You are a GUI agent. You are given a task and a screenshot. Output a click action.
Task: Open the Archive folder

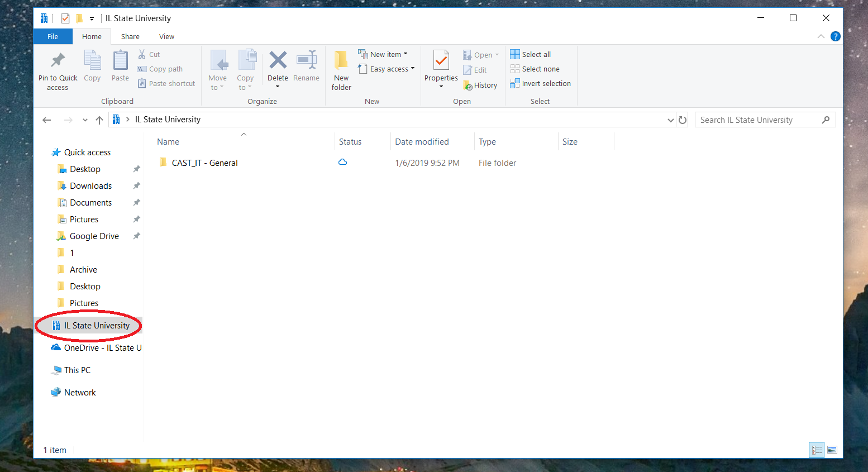83,269
